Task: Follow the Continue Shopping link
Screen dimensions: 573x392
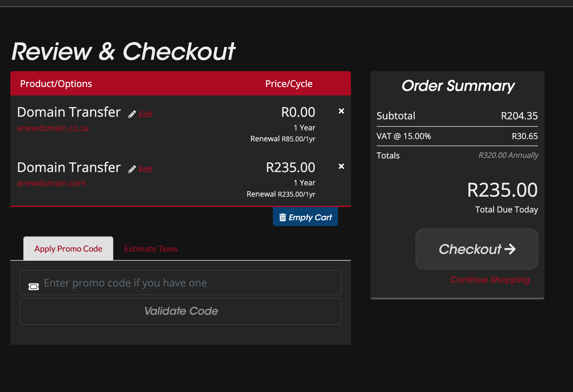Action: 490,279
